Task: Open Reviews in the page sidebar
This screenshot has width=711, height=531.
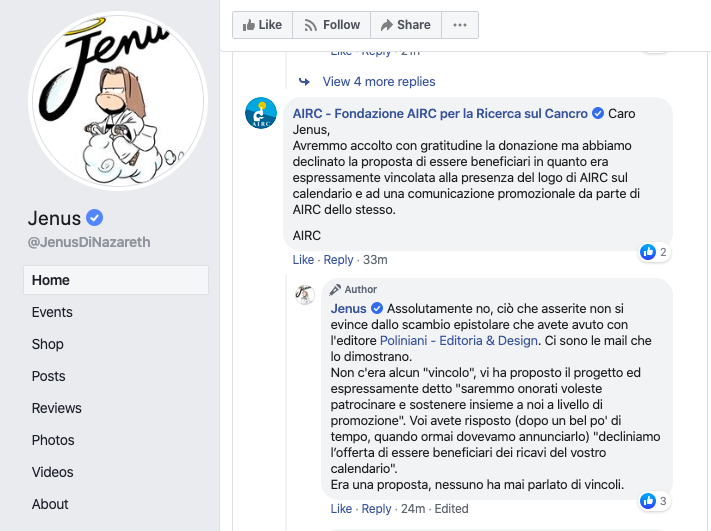Action: point(57,408)
